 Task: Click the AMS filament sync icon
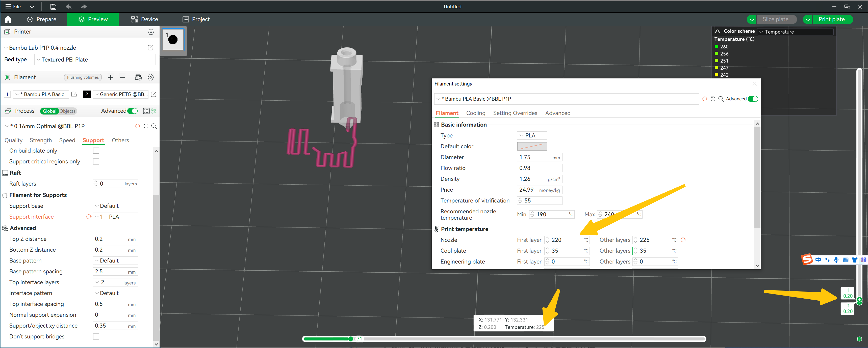pos(138,77)
